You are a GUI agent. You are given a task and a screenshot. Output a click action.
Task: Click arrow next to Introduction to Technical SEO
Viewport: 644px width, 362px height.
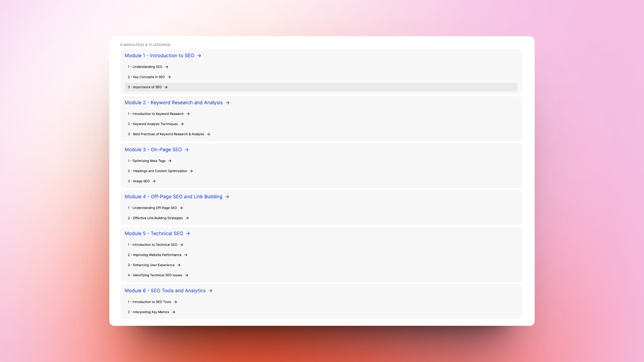pos(181,245)
